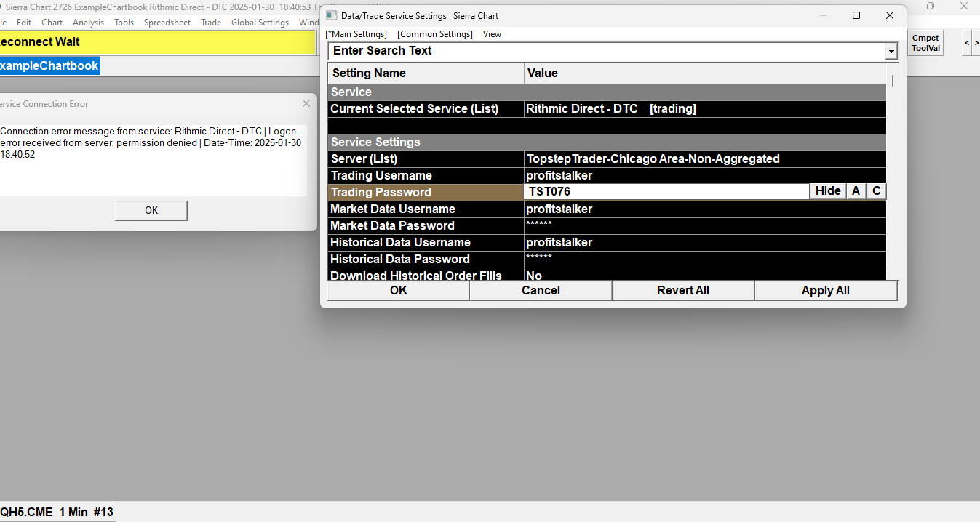
Task: Click the Server (List) setting name
Action: tap(426, 158)
